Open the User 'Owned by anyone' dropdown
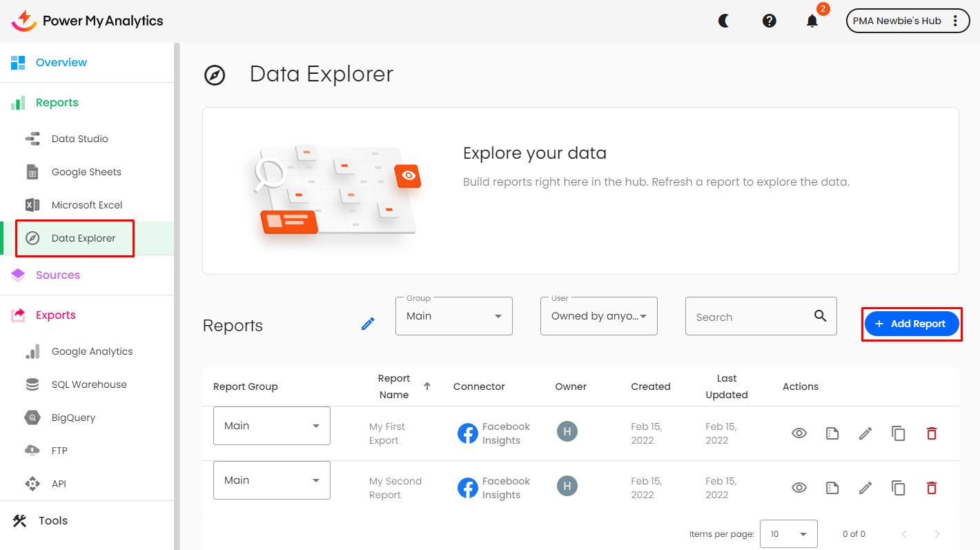The image size is (980, 550). pos(598,316)
